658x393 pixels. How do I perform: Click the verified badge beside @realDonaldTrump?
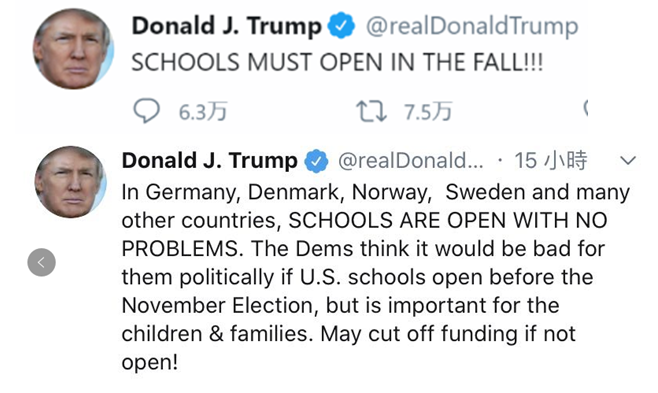pyautogui.click(x=341, y=26)
